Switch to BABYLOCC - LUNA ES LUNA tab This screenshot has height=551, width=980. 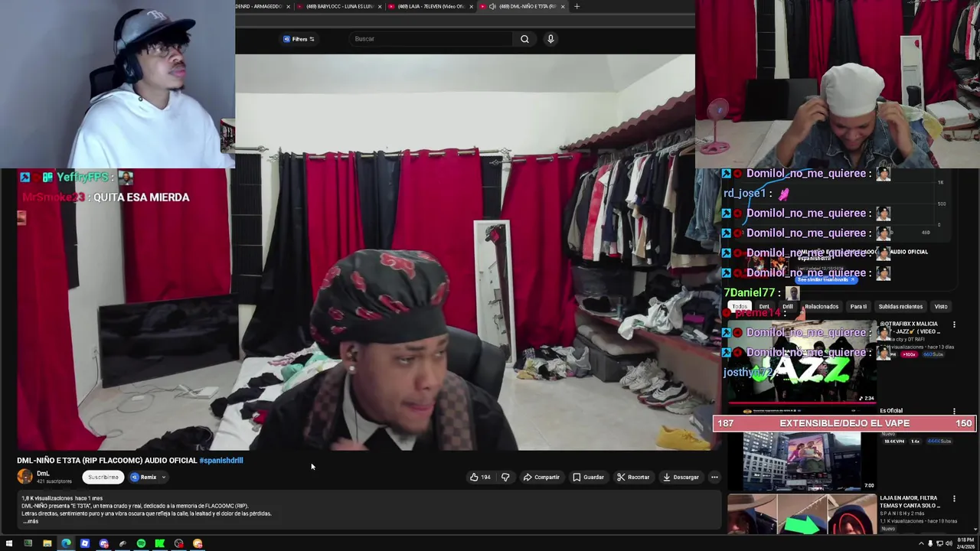(x=340, y=6)
